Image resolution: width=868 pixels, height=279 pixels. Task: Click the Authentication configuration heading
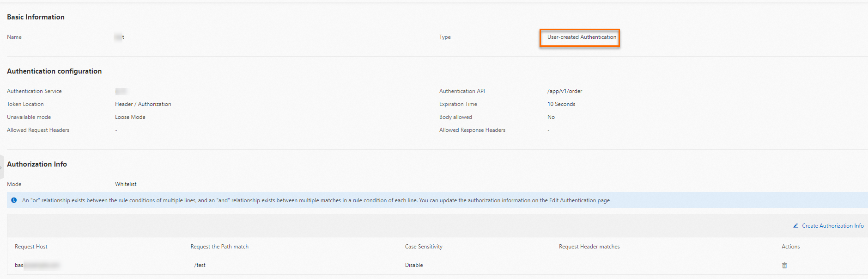tap(54, 71)
